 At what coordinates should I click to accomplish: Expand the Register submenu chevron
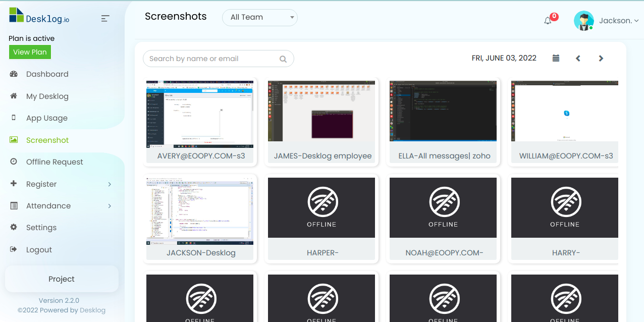click(x=110, y=184)
